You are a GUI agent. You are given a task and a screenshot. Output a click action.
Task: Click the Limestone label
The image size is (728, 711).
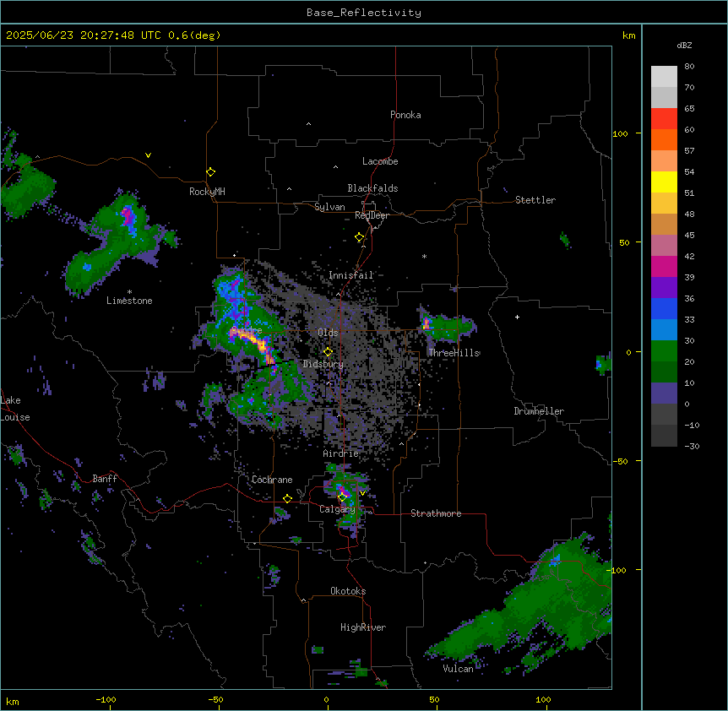[129, 301]
